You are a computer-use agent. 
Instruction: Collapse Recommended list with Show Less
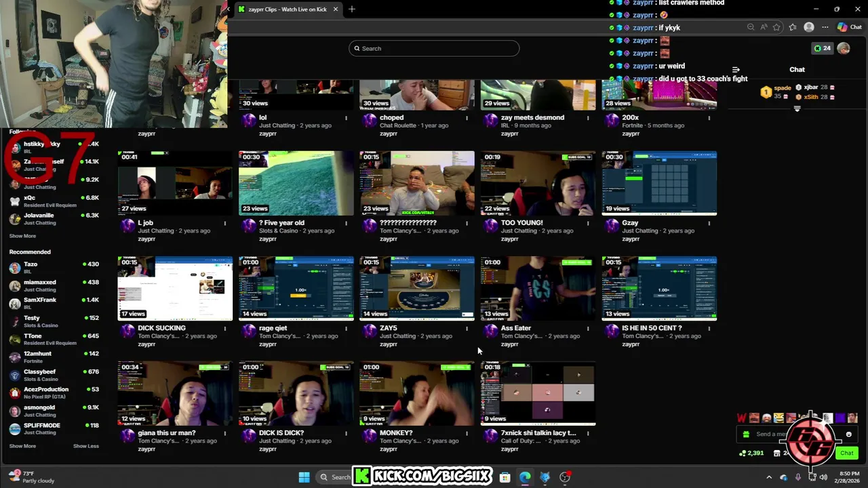pyautogui.click(x=86, y=446)
